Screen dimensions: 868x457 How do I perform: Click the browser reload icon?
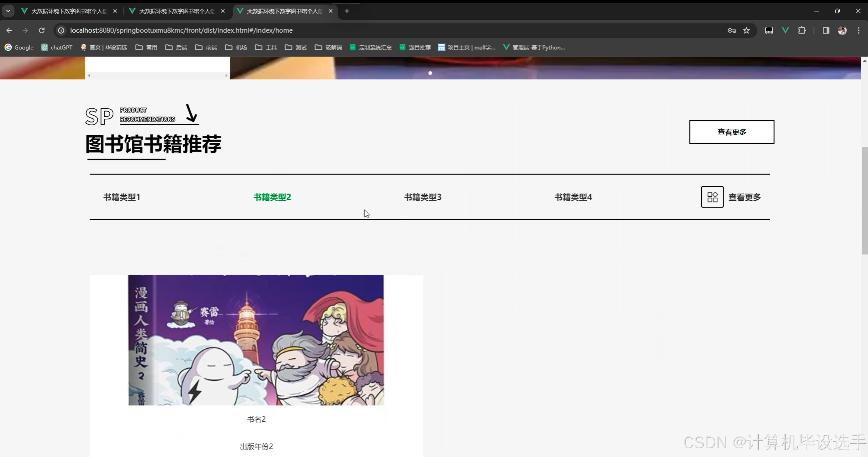click(x=41, y=30)
